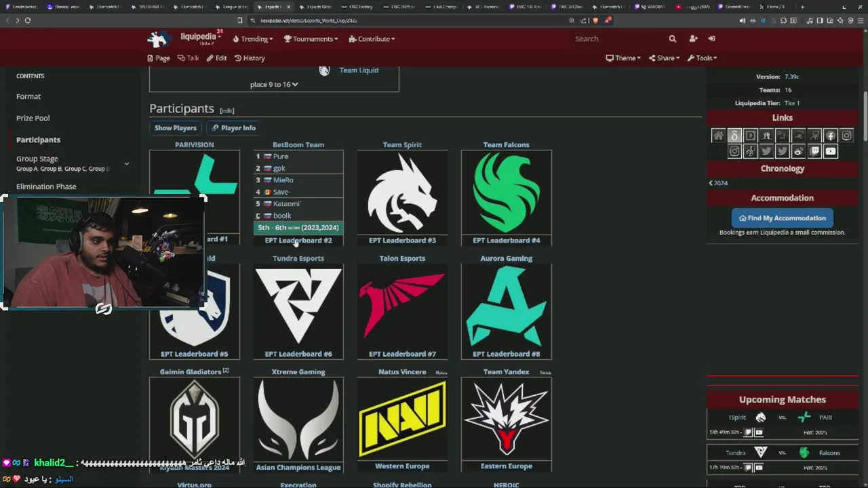The image size is (868, 488).
Task: Open the Edit tab
Action: 216,58
